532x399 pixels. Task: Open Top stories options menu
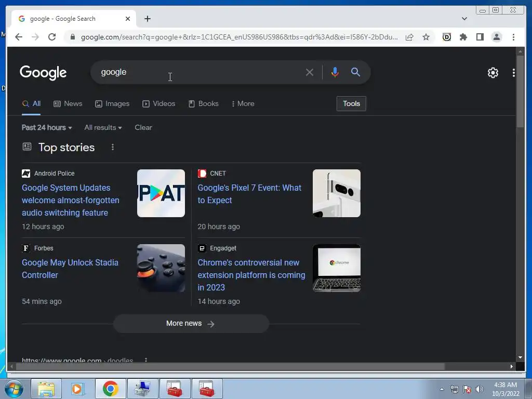click(x=113, y=147)
